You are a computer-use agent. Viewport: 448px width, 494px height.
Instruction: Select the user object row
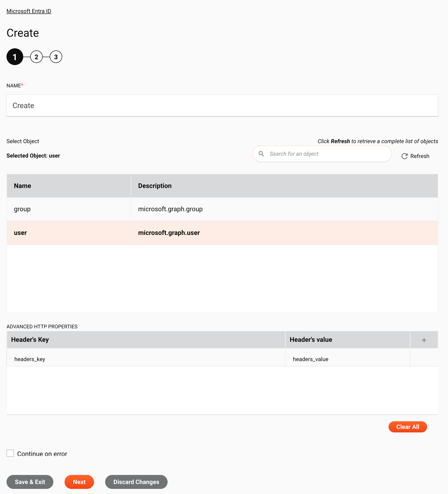222,233
